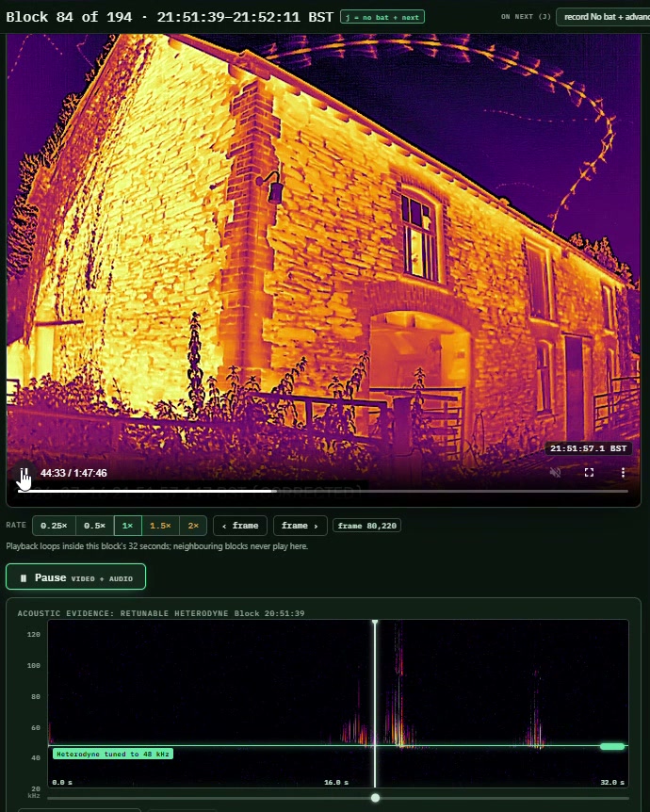The height and width of the screenshot is (812, 650).
Task: Pause the thermal video playback
Action: coord(24,473)
